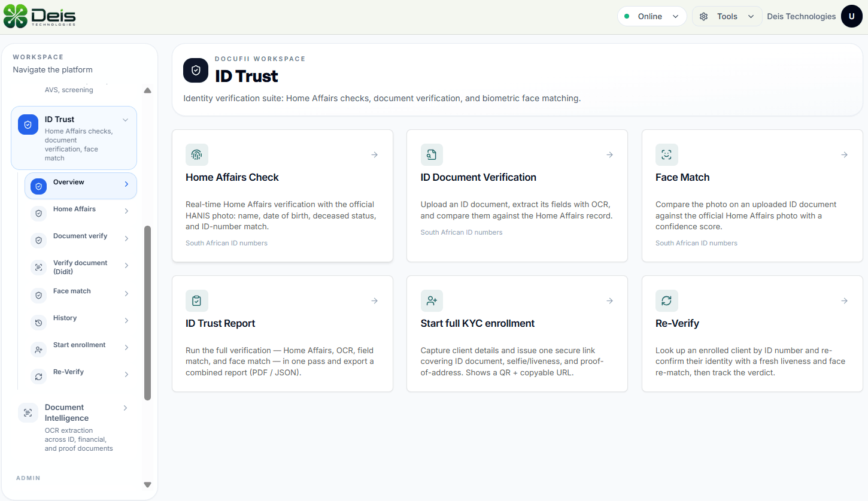This screenshot has height=501, width=868.
Task: Click the Deis Technologies logo
Action: [40, 16]
